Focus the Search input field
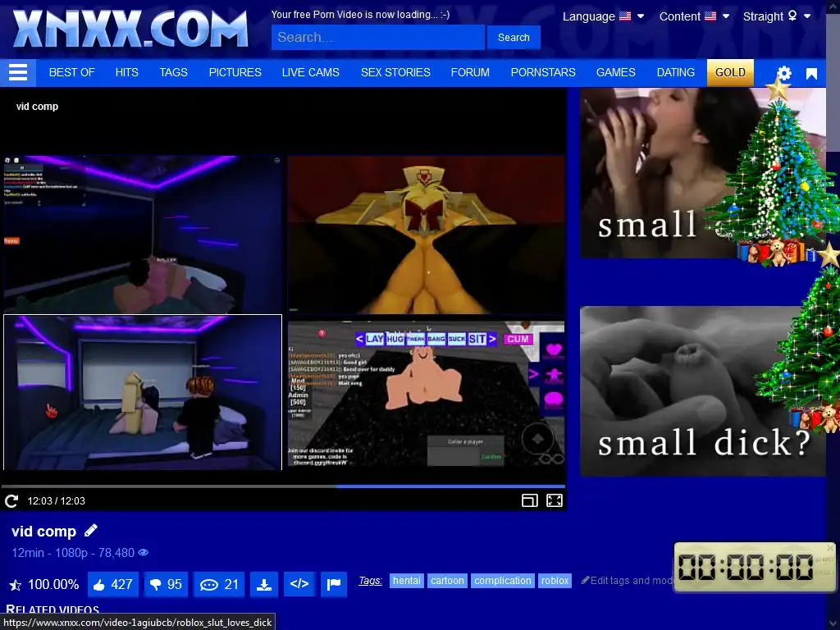840x630 pixels. point(377,38)
